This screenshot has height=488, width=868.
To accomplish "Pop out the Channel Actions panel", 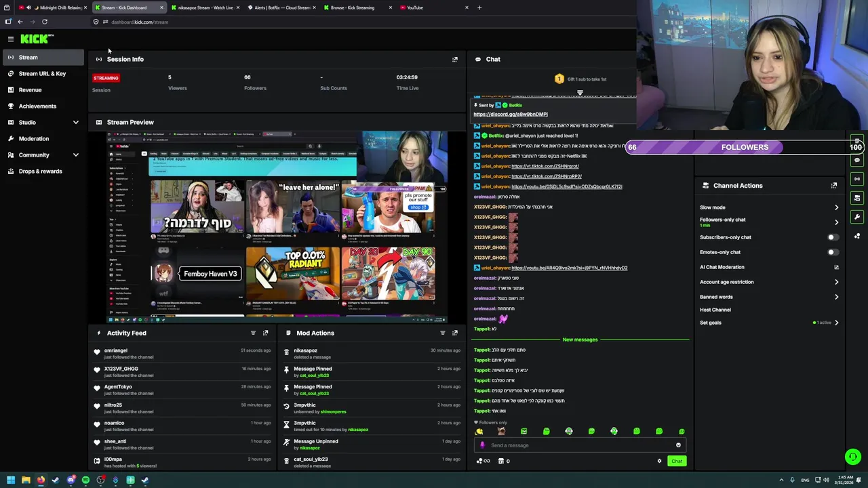I will (833, 186).
